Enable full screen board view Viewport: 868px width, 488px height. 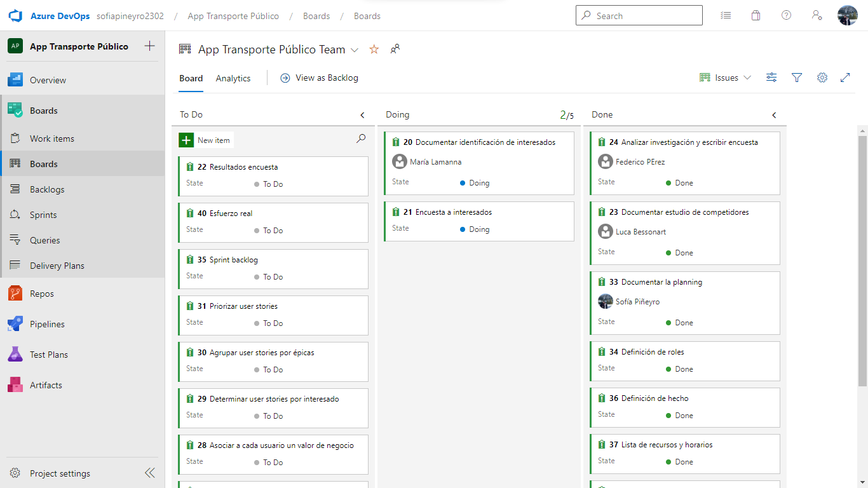click(845, 77)
